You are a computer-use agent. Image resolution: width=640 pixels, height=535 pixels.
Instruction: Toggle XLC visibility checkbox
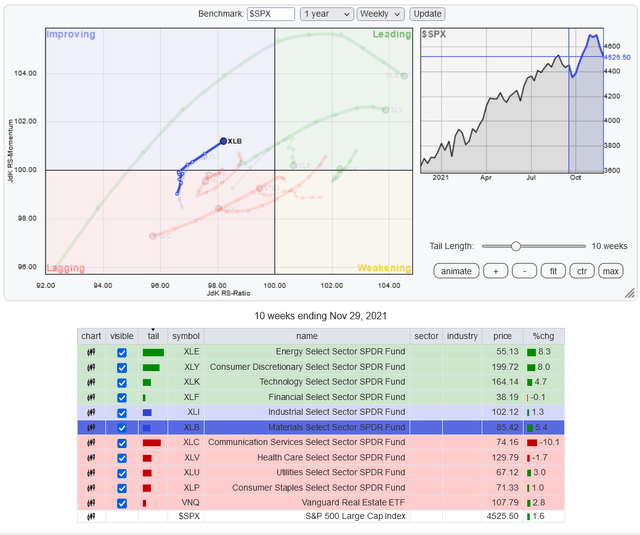(x=122, y=443)
